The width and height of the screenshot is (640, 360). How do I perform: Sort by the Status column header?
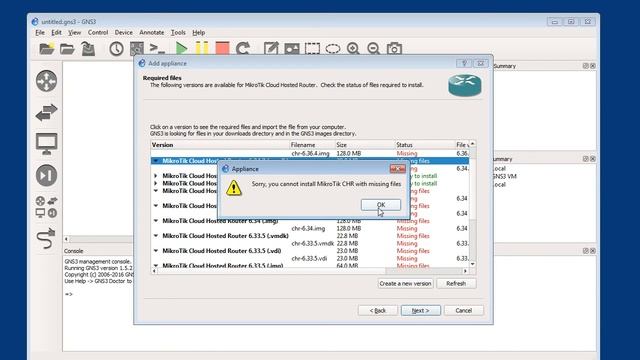point(424,145)
